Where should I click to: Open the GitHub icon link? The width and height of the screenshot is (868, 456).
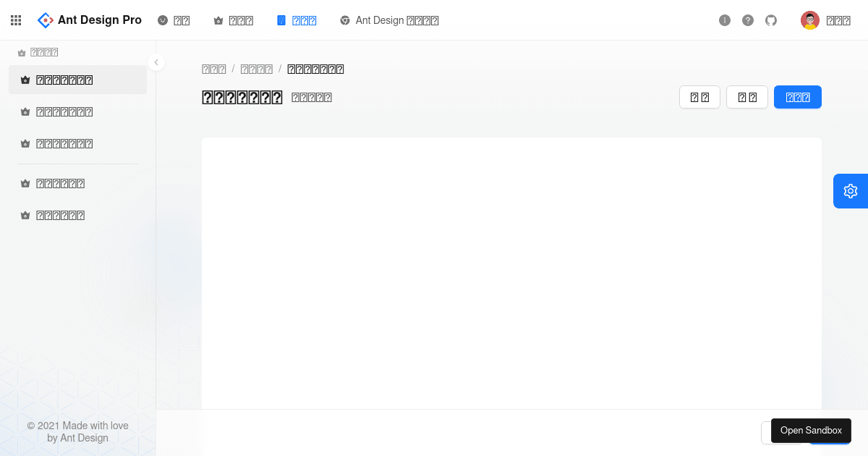tap(771, 20)
